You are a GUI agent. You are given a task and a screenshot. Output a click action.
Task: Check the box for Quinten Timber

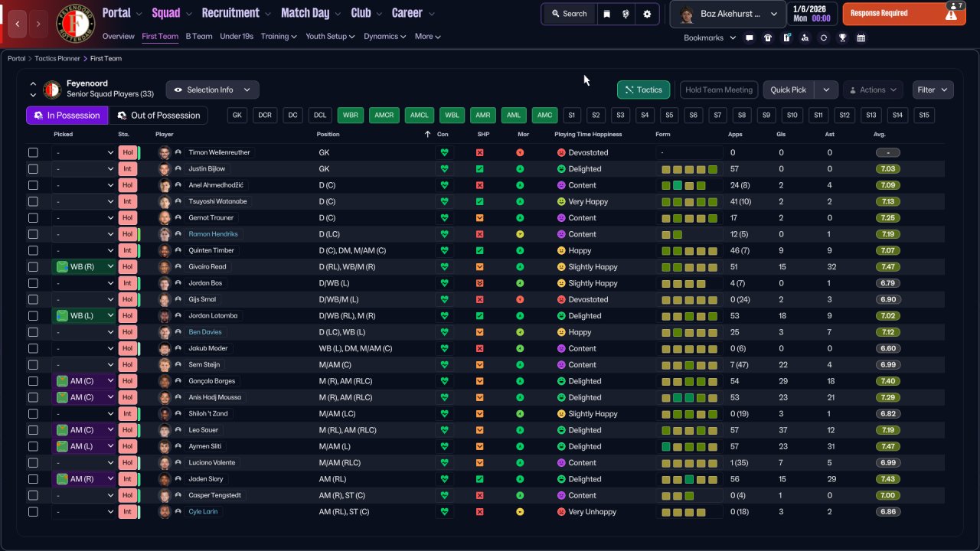click(x=33, y=250)
